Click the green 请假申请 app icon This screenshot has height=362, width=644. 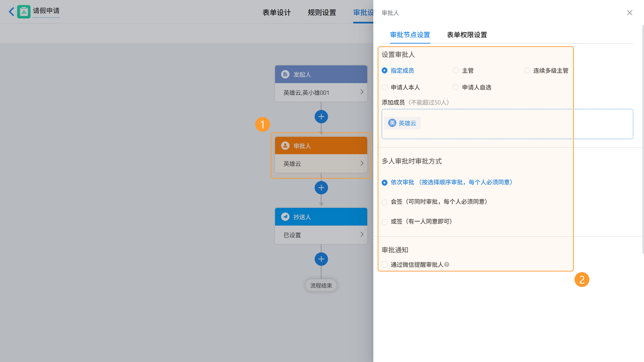(x=24, y=12)
